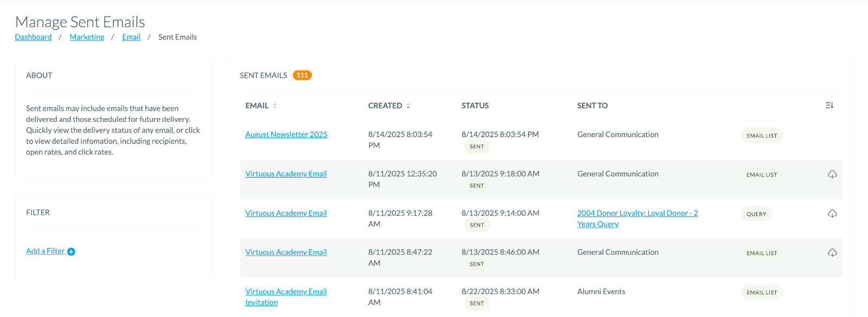Viewport: 868px width, 317px height.
Task: Open Virtuous Academy Email created 8/11/2025 9:17:28
Action: (286, 213)
